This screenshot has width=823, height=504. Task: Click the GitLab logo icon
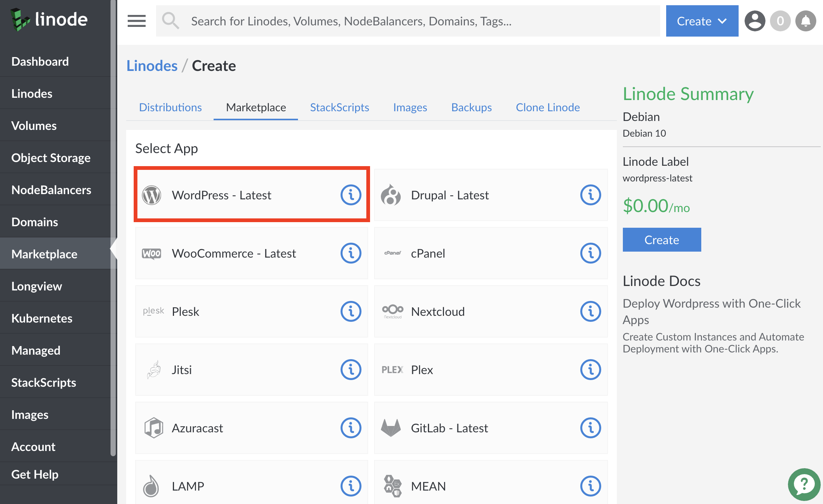point(392,428)
